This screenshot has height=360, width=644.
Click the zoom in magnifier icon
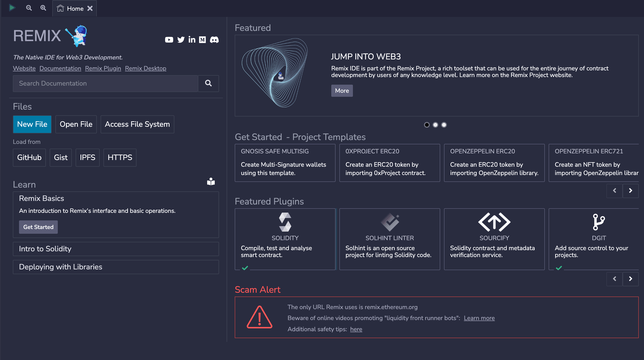pyautogui.click(x=43, y=8)
